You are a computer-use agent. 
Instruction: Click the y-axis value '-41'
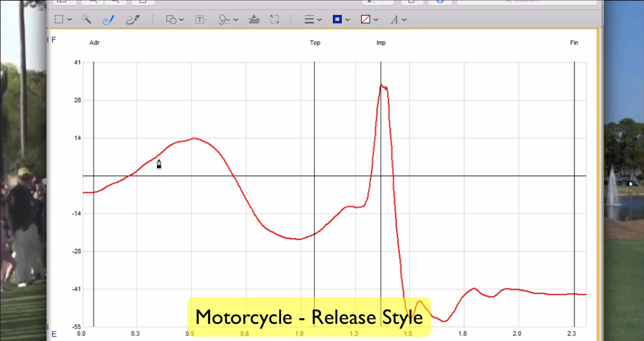[x=76, y=289]
